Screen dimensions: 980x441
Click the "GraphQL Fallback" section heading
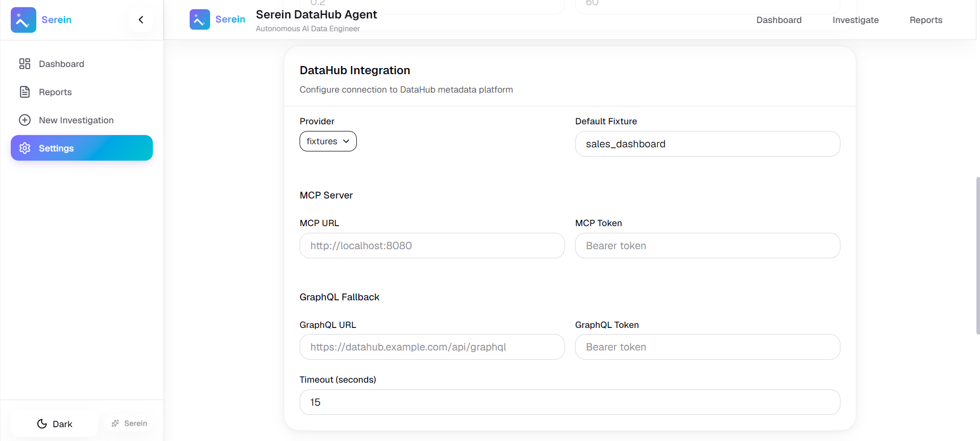pyautogui.click(x=339, y=297)
